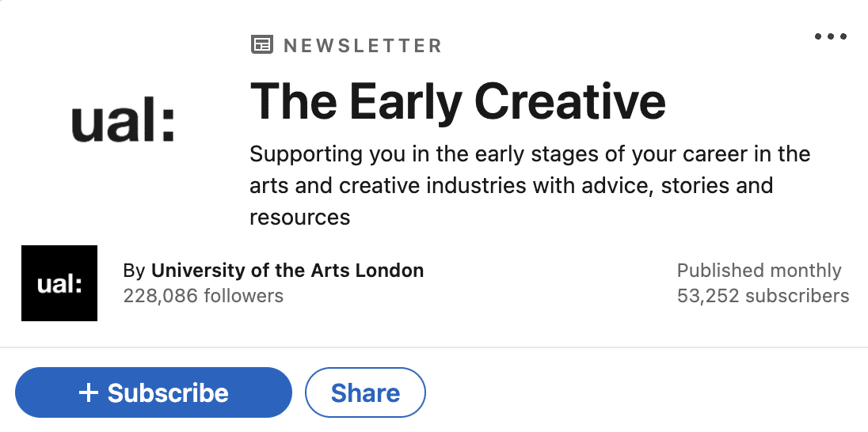Click the newsletter icon beside NEWSLETTER label

[x=262, y=45]
